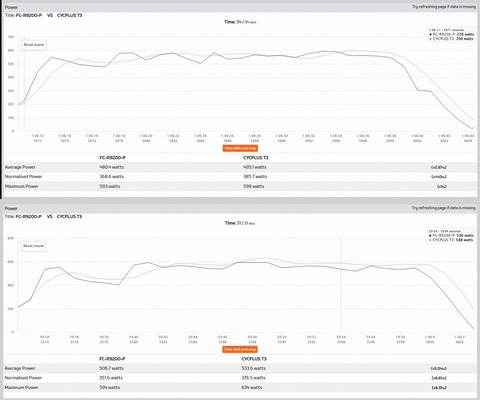Click Time shift and crop under lower chart
This screenshot has height=400, width=480.
pyautogui.click(x=240, y=349)
